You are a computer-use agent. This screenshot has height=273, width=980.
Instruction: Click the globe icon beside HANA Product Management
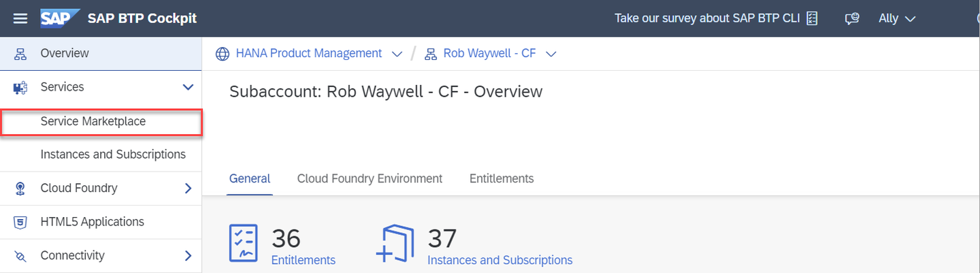(x=223, y=54)
